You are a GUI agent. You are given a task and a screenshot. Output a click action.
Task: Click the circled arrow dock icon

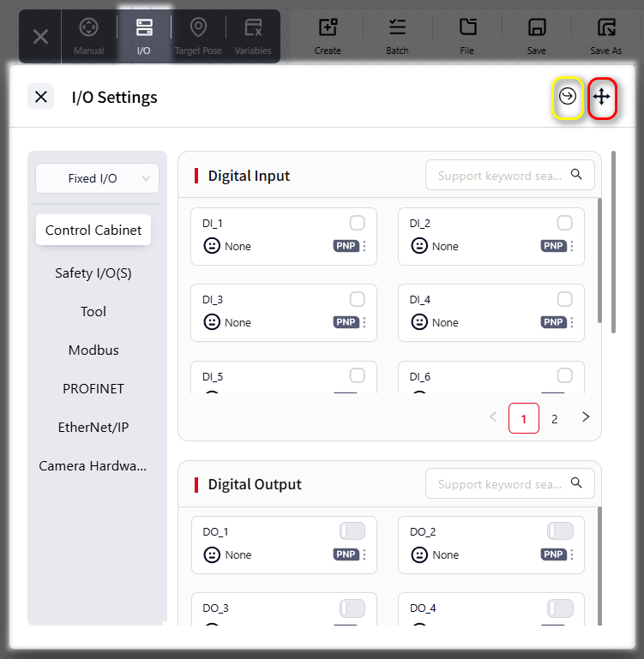[x=568, y=97]
